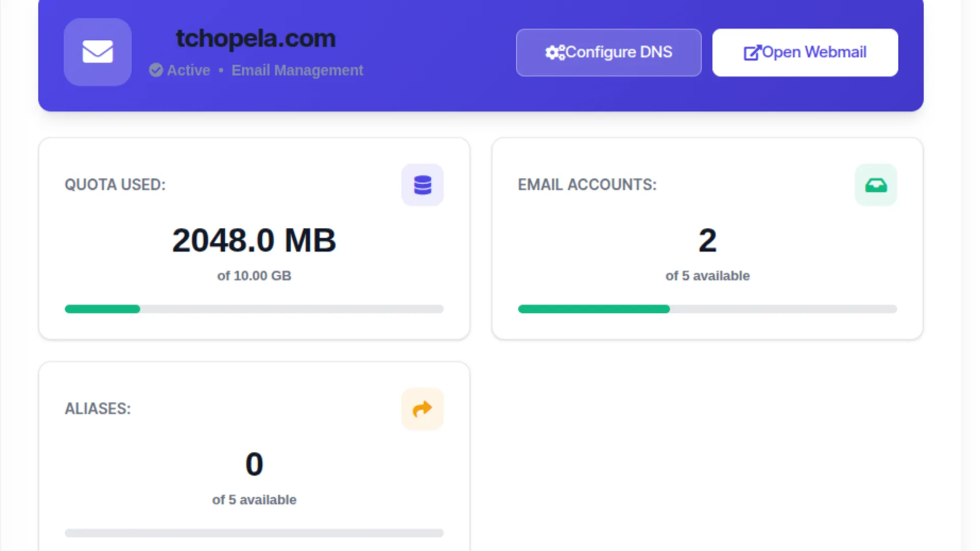Open Webmail via the white button

805,53
